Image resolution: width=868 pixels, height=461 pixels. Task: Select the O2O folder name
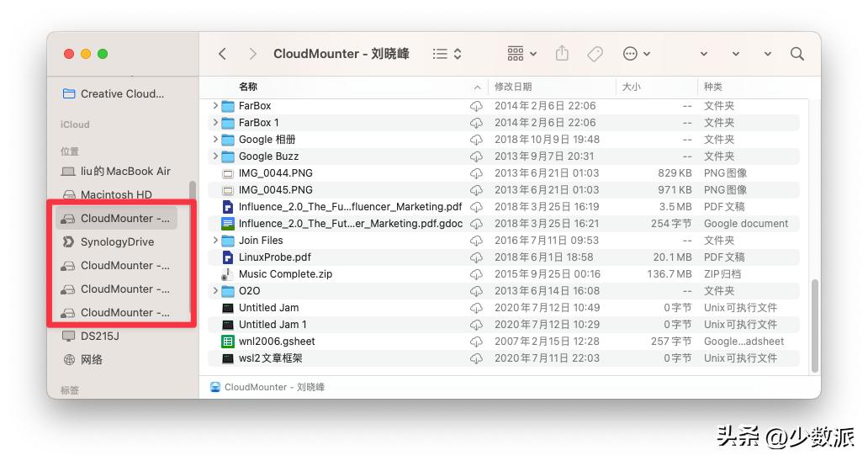(249, 290)
